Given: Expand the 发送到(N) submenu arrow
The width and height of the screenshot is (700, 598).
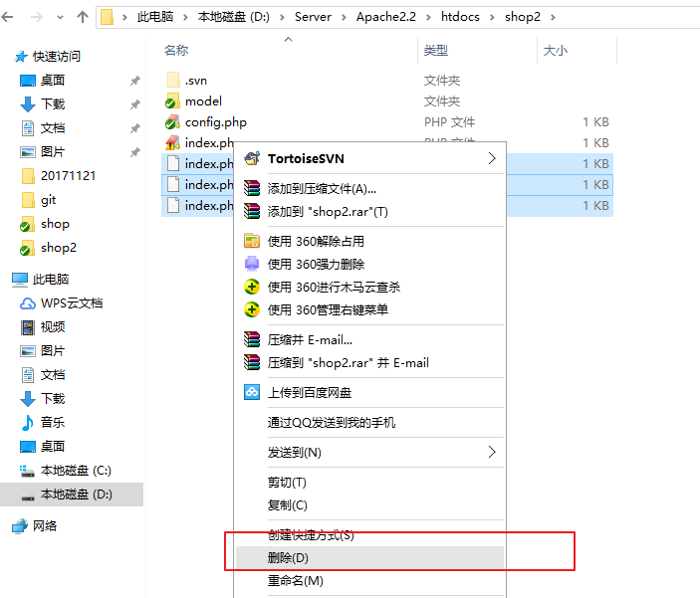Looking at the screenshot, I should [x=491, y=452].
